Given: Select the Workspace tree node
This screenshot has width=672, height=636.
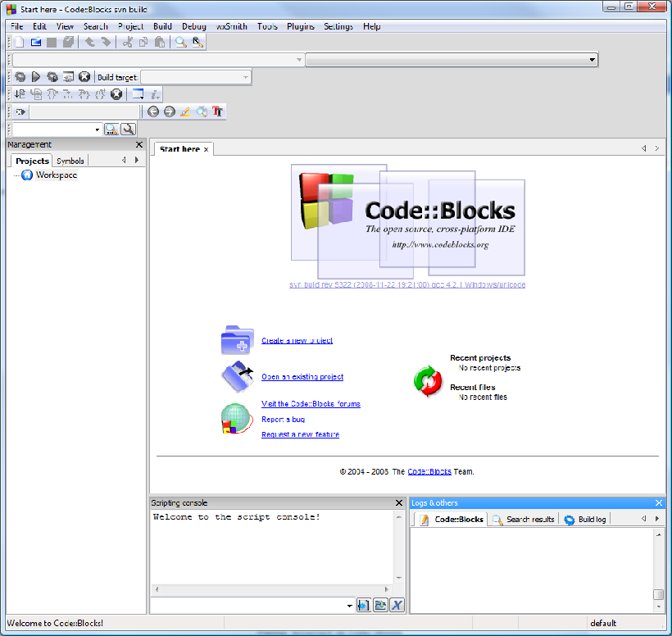Looking at the screenshot, I should (57, 175).
